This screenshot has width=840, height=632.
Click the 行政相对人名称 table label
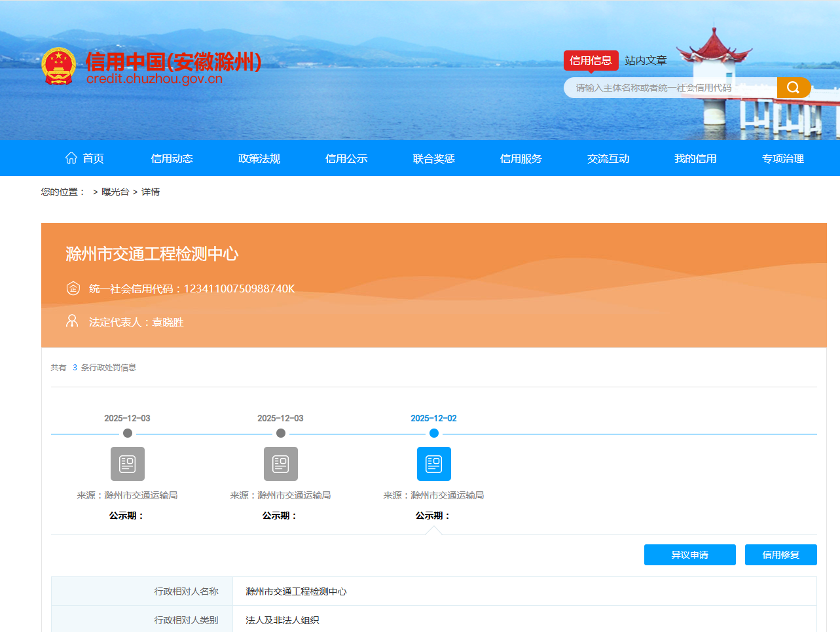point(187,591)
